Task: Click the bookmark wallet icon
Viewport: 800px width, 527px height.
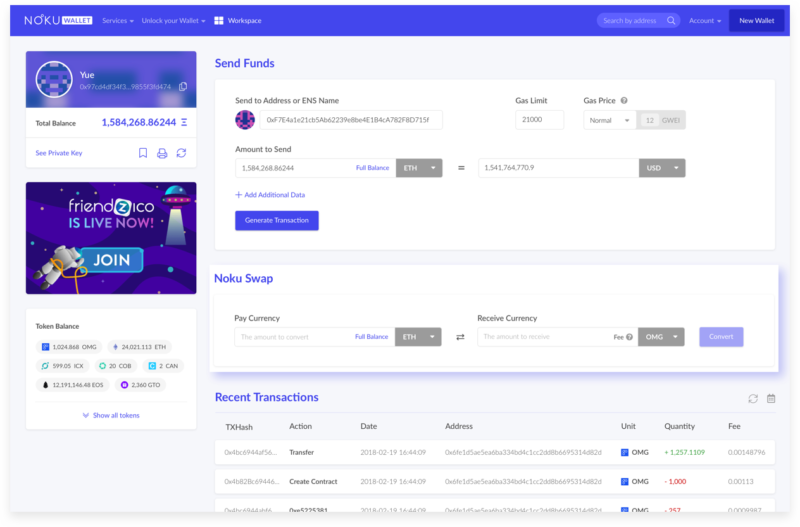Action: pos(143,153)
